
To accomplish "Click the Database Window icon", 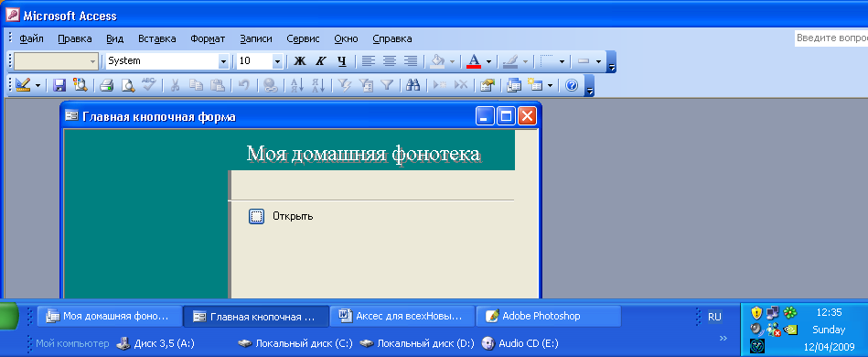I will [514, 85].
